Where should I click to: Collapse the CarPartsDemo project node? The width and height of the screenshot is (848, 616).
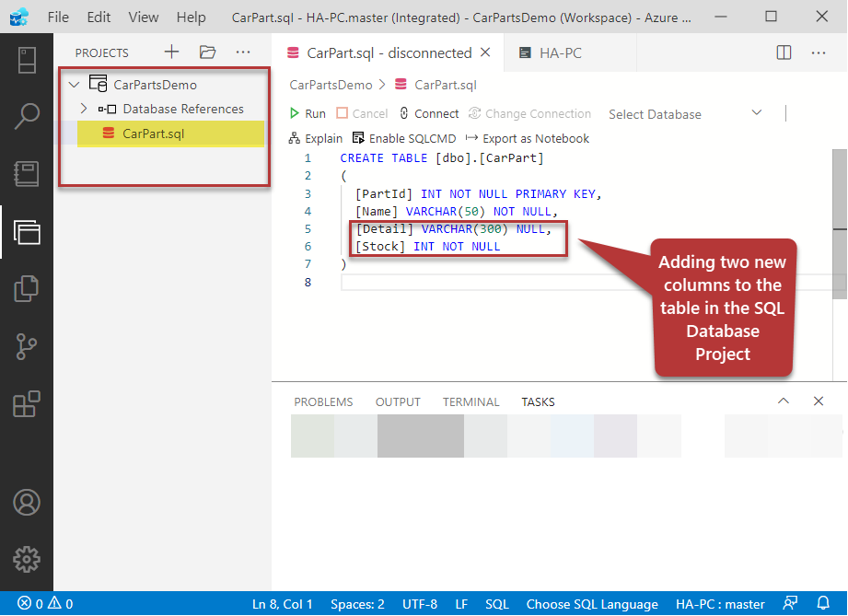pos(75,85)
